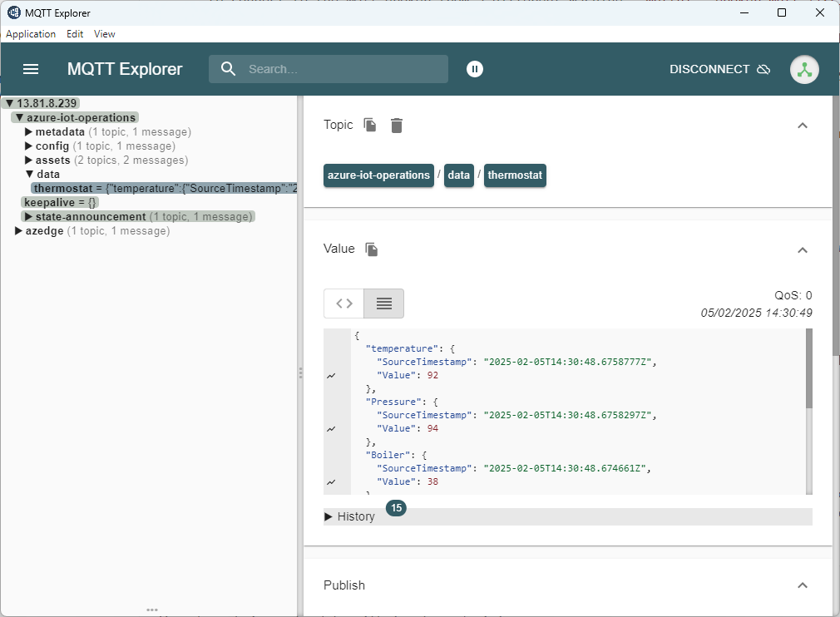Image resolution: width=840 pixels, height=617 pixels.
Task: Toggle the message pause button
Action: (x=475, y=69)
